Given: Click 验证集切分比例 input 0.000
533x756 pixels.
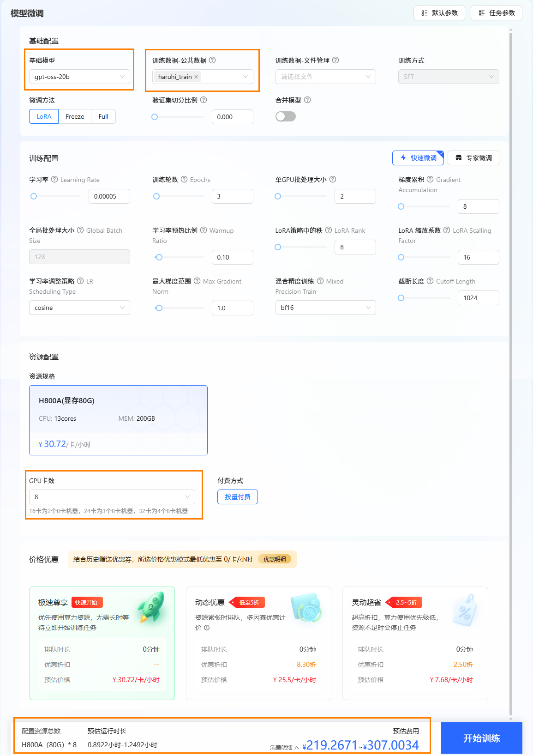Looking at the screenshot, I should pos(233,117).
